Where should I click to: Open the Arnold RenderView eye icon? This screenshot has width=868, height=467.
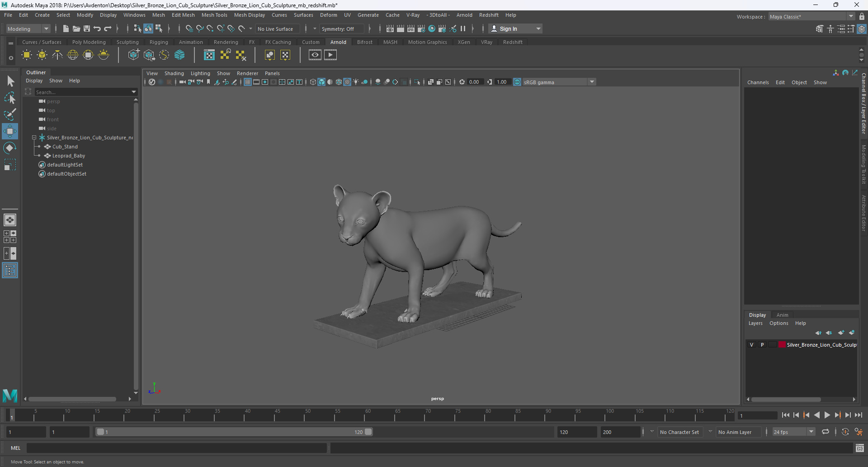tap(315, 55)
